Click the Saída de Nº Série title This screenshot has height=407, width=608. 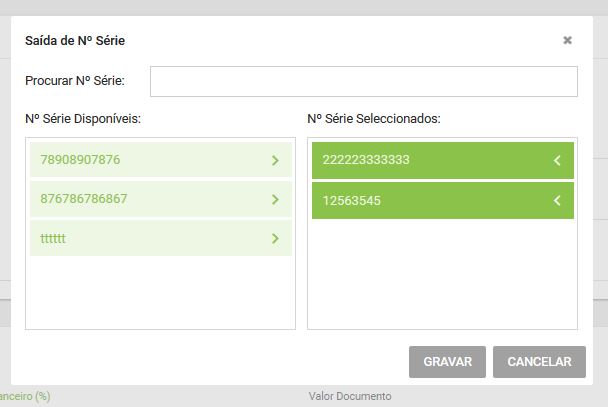75,40
